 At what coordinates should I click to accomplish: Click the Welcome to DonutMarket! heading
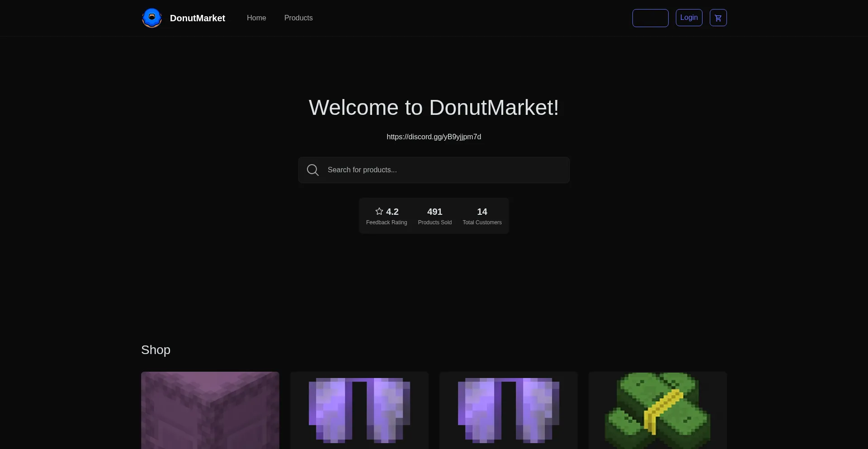click(434, 108)
